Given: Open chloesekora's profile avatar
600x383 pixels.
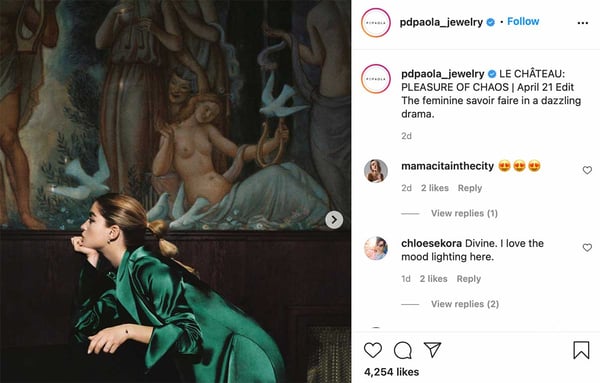Looking at the screenshot, I should [376, 248].
